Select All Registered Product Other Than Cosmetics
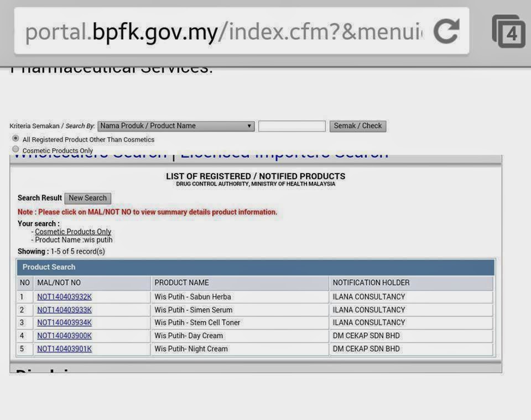Viewport: 531px width, 420px height. 15,138
